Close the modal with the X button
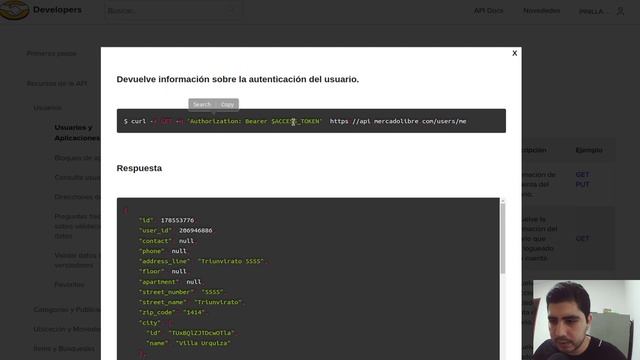640x360 pixels. (514, 53)
